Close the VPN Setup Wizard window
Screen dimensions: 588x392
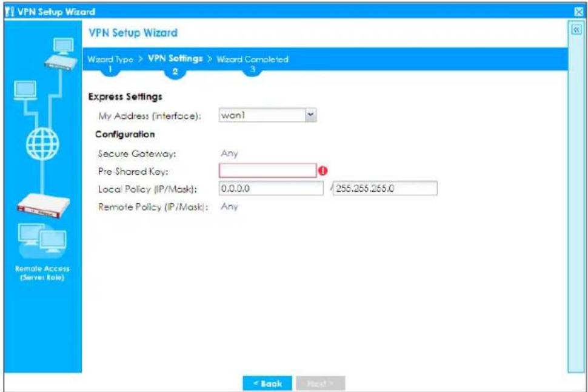point(579,12)
